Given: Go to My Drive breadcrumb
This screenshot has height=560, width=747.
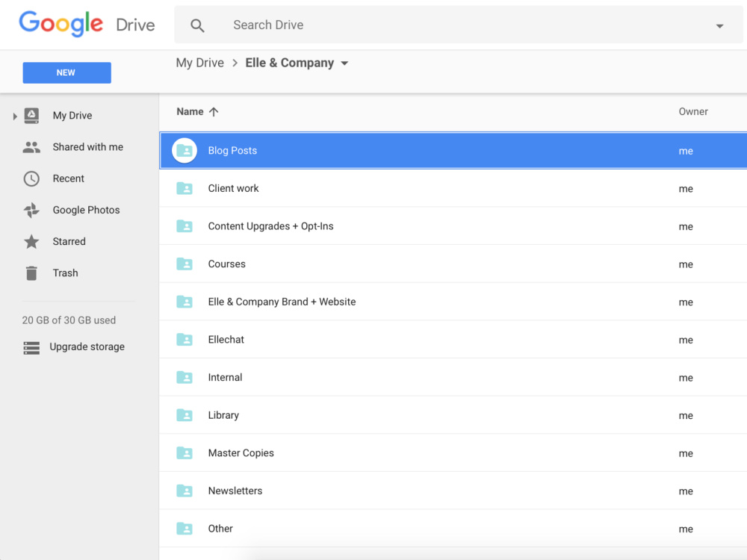Looking at the screenshot, I should point(199,63).
